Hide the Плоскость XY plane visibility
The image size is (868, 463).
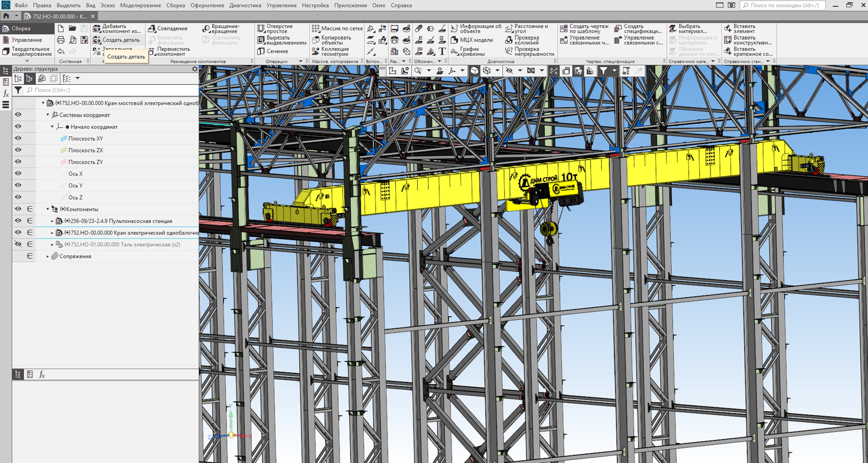click(x=18, y=138)
